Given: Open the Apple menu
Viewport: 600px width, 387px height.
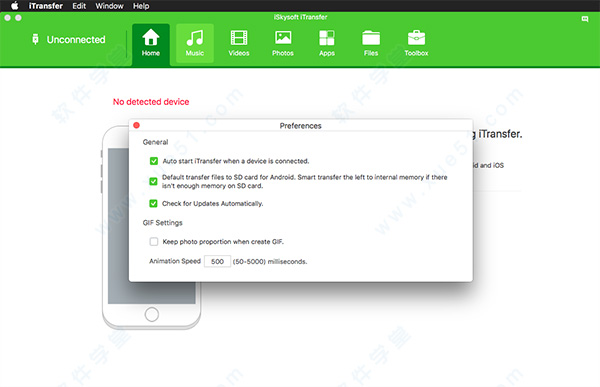Looking at the screenshot, I should 15,6.
